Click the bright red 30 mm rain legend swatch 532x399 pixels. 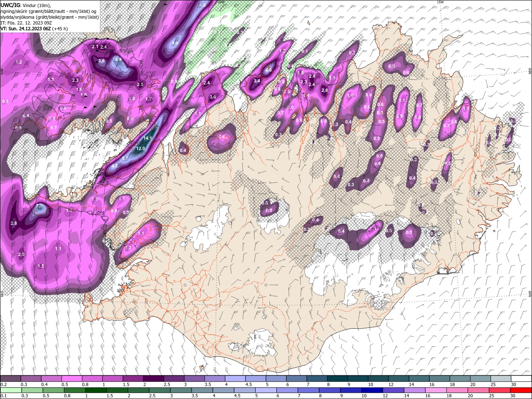521,390
